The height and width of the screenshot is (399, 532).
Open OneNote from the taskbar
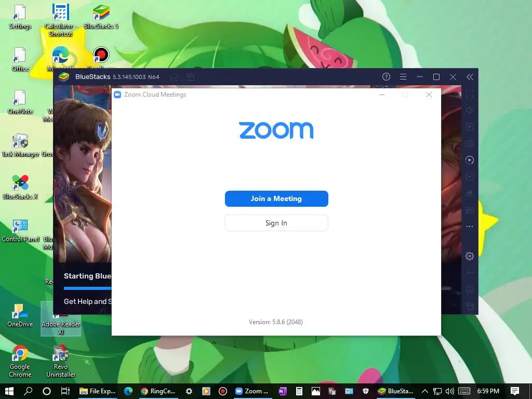pos(282,391)
